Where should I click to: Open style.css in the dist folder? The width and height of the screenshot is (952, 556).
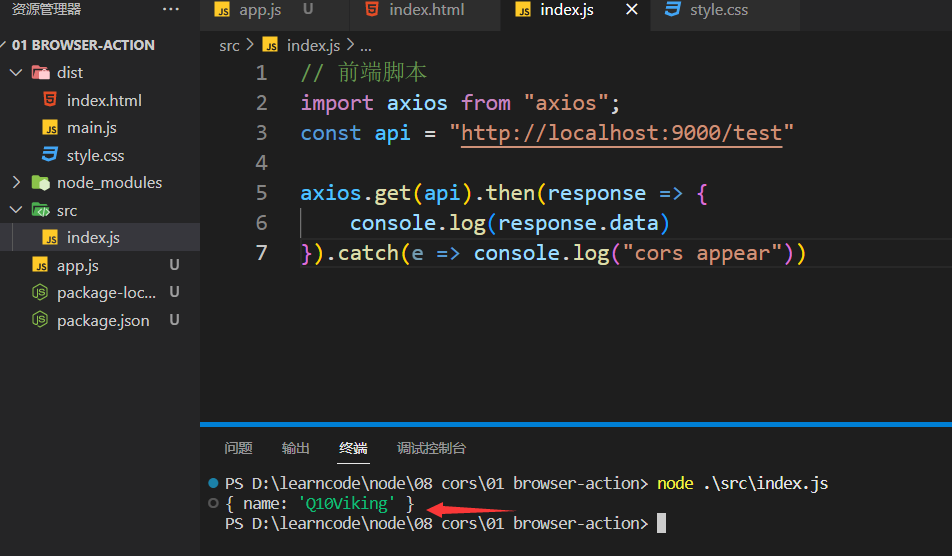coord(95,156)
